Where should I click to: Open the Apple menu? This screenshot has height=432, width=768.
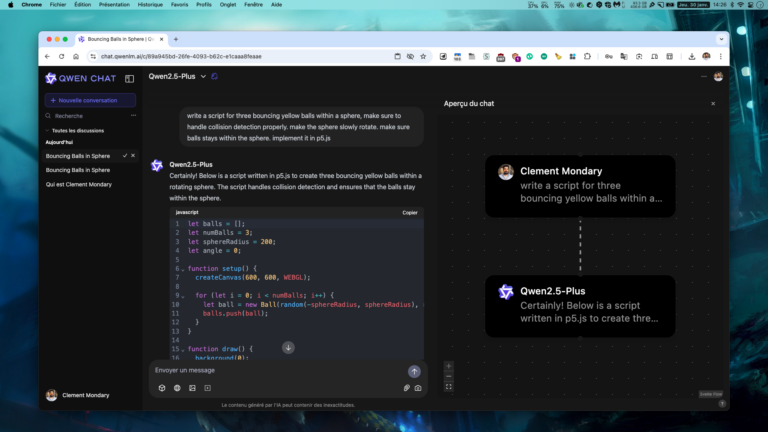(x=10, y=4)
